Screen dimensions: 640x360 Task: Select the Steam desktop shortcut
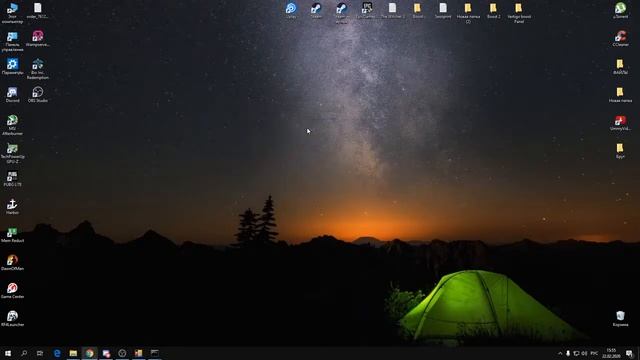pos(316,11)
